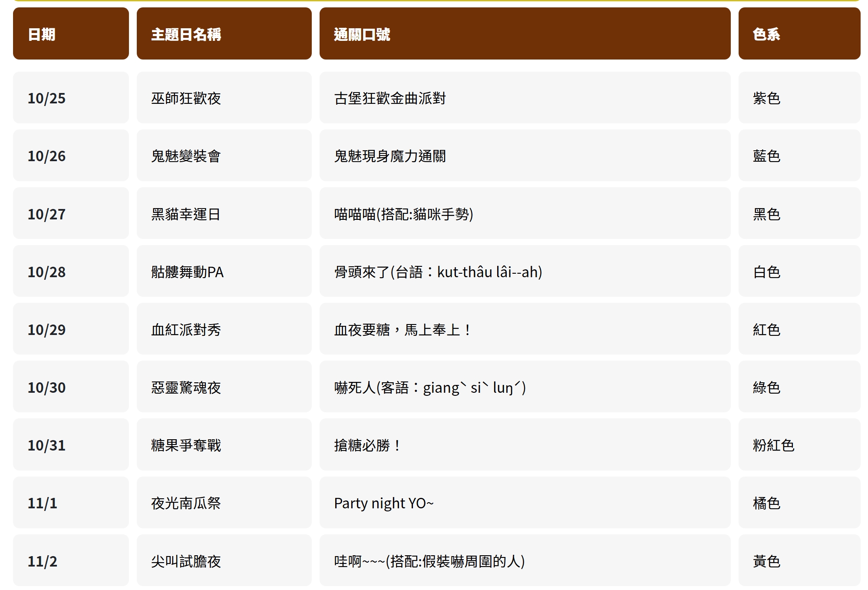Click the kut-thâu lâi--ah slogan cell

coord(525,271)
